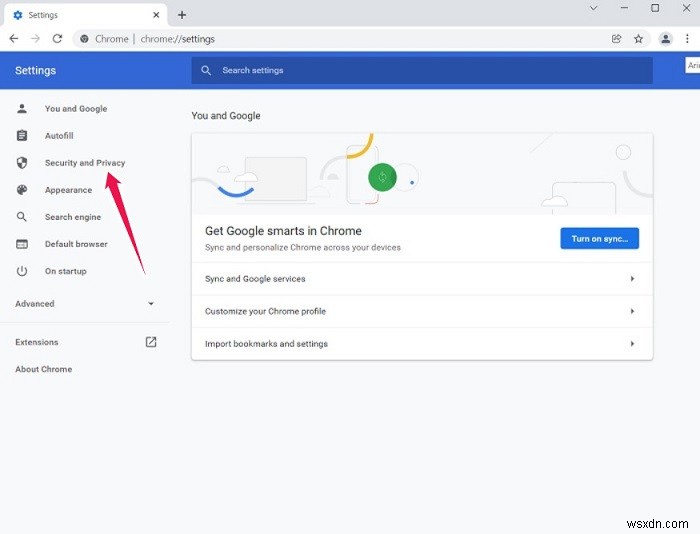Click the share page icon in address bar

[617, 39]
